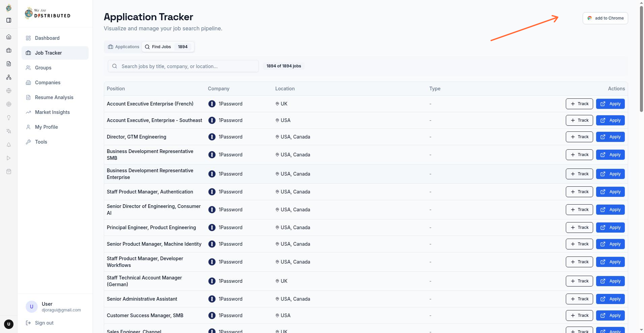Apply to Staff Technical Account Manager (German)
Image resolution: width=644 pixels, height=333 pixels.
[610, 281]
